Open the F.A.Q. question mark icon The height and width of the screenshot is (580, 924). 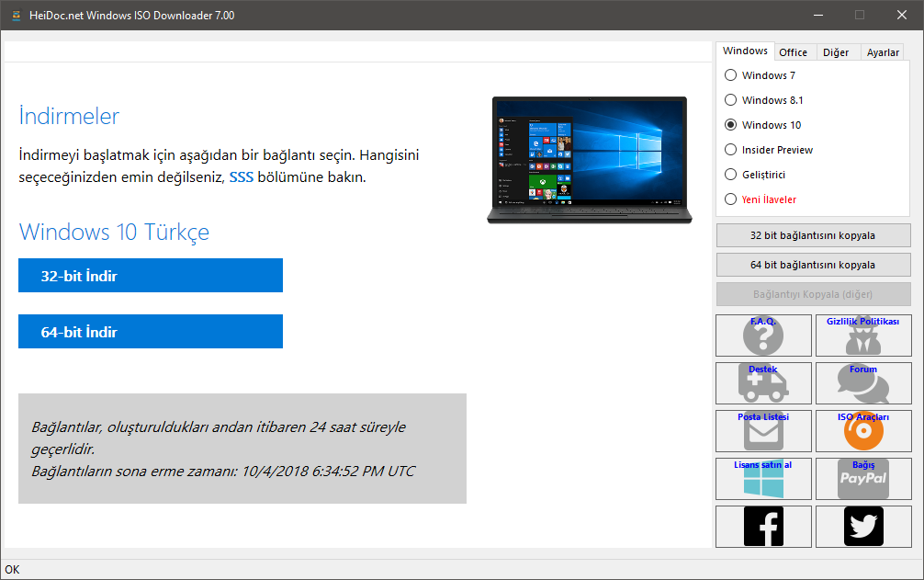763,335
